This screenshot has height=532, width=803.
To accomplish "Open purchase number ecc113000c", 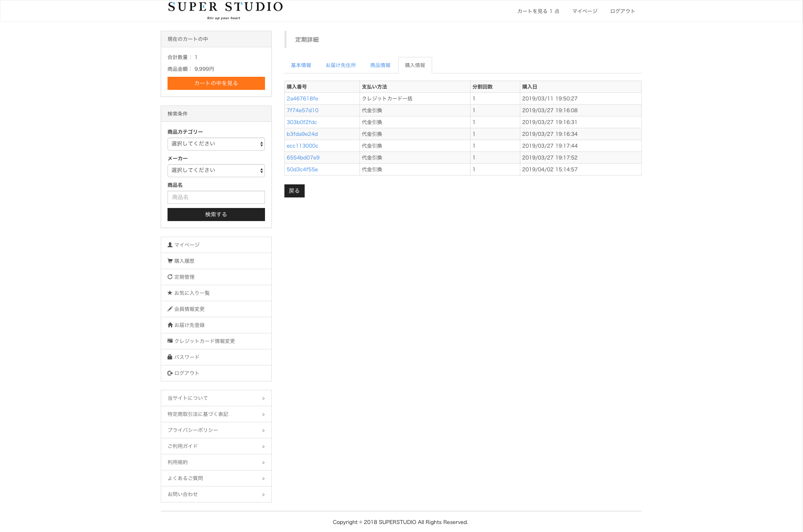I will 303,146.
